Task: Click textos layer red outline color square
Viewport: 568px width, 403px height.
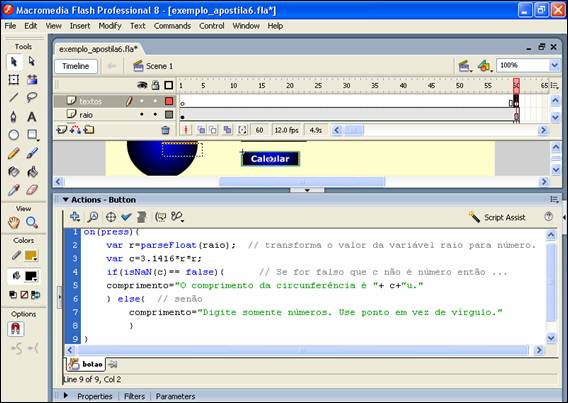Action: coord(169,101)
